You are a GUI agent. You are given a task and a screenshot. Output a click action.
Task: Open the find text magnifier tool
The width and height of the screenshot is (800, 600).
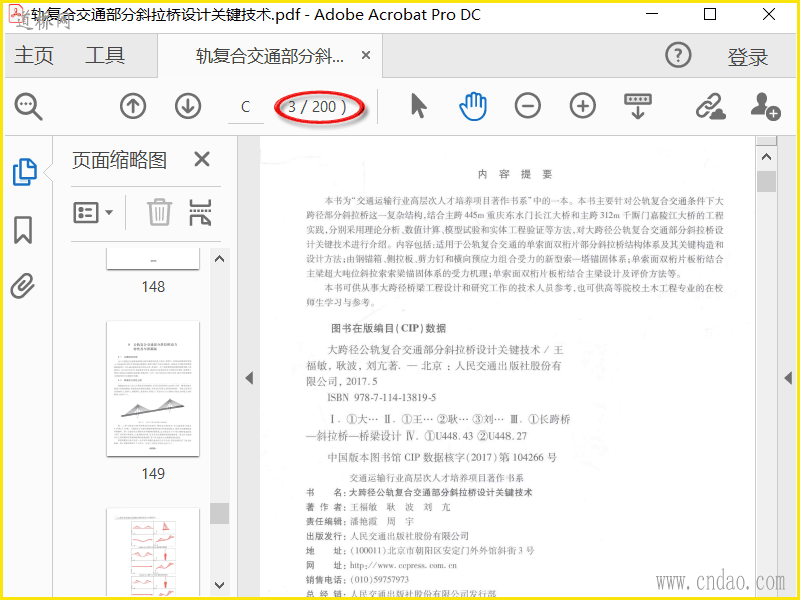coord(28,107)
